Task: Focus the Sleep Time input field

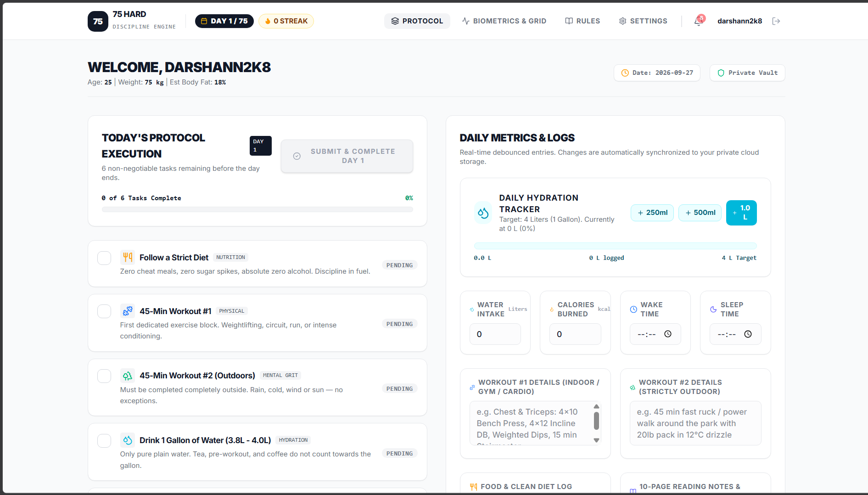Action: (x=735, y=334)
